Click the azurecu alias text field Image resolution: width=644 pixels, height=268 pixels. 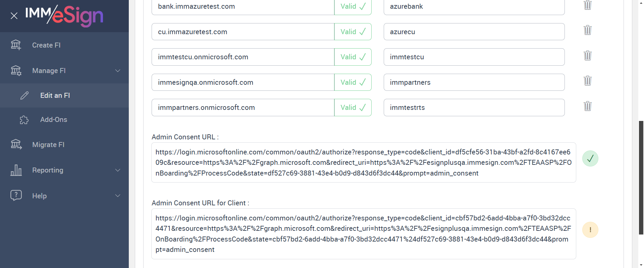pyautogui.click(x=474, y=32)
